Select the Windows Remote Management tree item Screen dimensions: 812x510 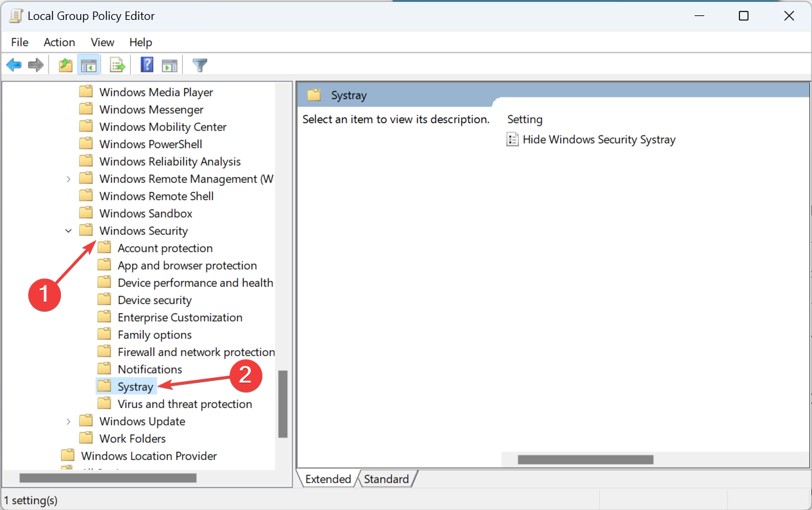pos(187,179)
